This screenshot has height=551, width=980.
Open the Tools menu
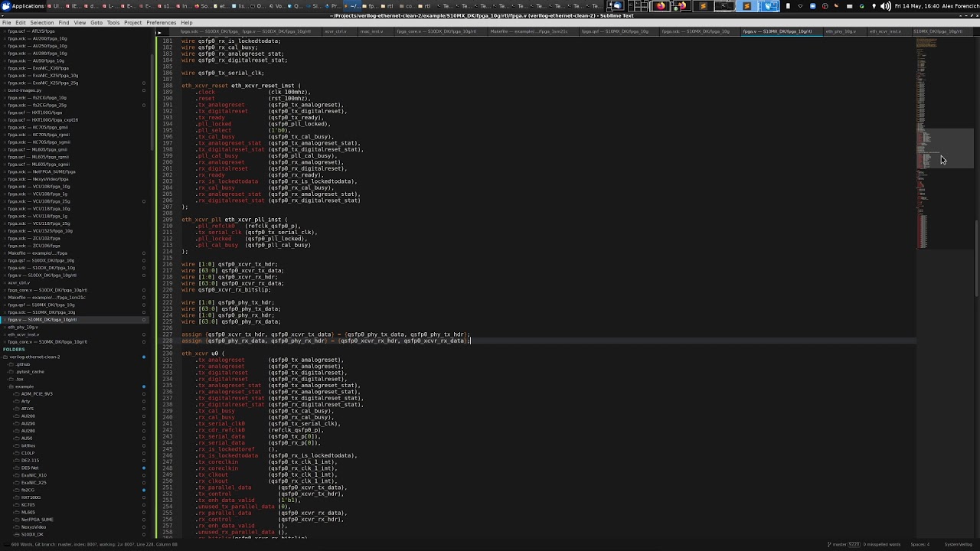(113, 23)
